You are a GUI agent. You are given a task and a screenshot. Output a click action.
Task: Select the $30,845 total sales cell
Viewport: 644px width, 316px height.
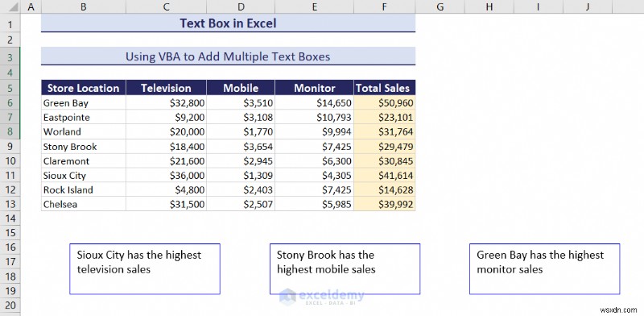point(385,161)
